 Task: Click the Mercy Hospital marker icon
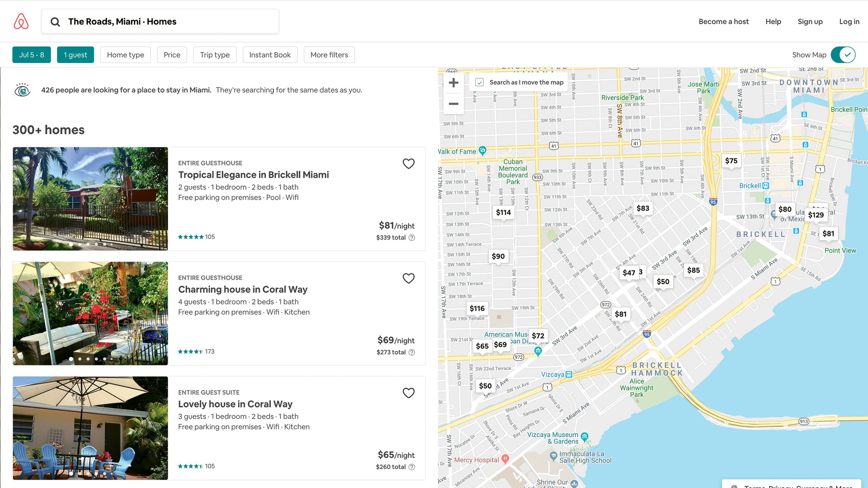click(505, 459)
